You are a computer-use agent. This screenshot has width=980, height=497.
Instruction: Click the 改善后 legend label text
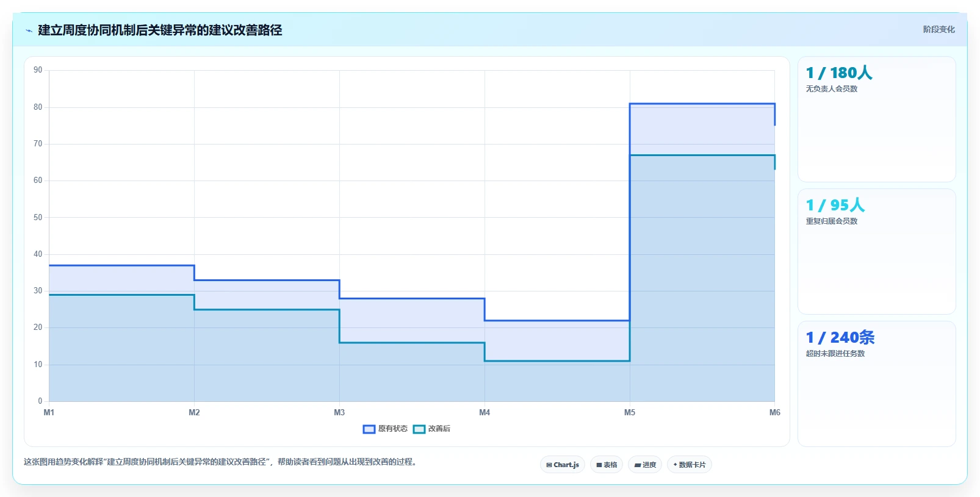pos(439,429)
